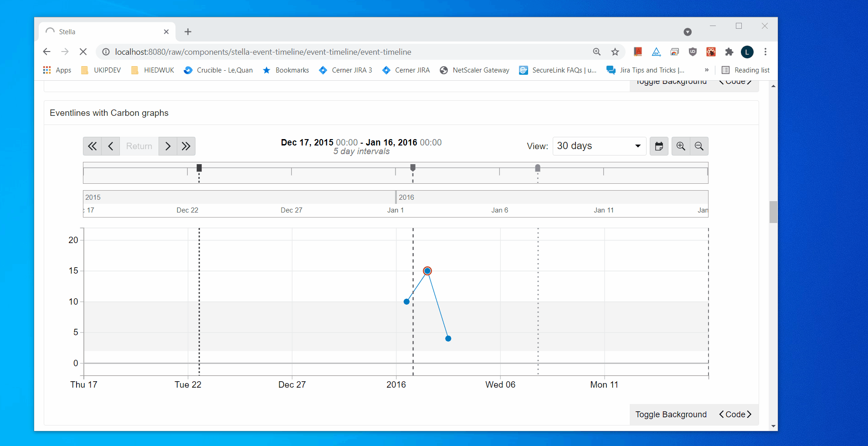The image size is (868, 446).
Task: Open the Chrome three-dot menu
Action: pyautogui.click(x=765, y=52)
